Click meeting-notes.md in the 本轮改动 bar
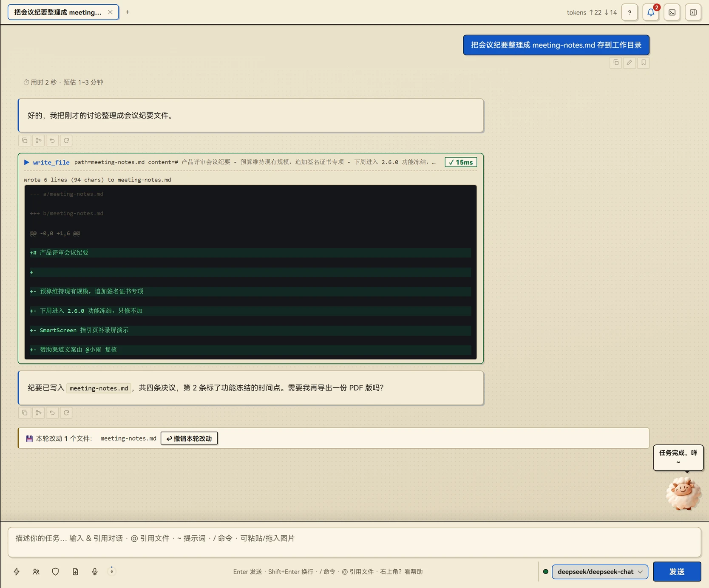The image size is (709, 588). tap(128, 438)
